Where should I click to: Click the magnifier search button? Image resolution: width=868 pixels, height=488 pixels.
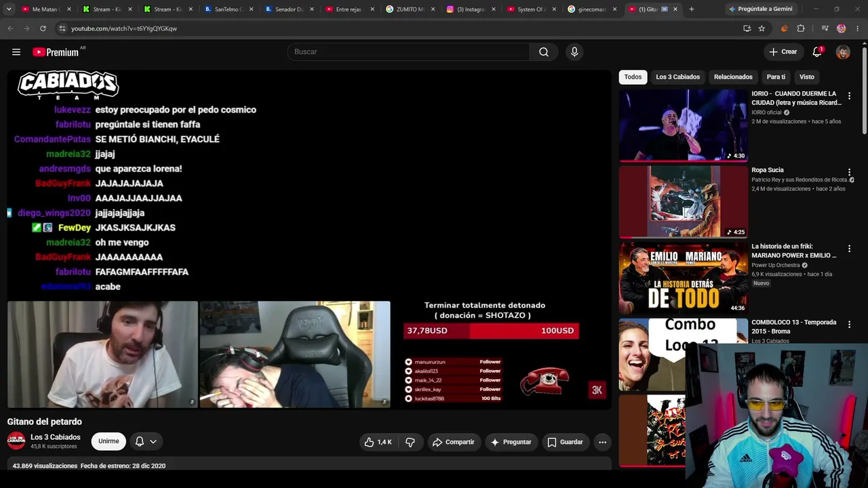tap(544, 52)
